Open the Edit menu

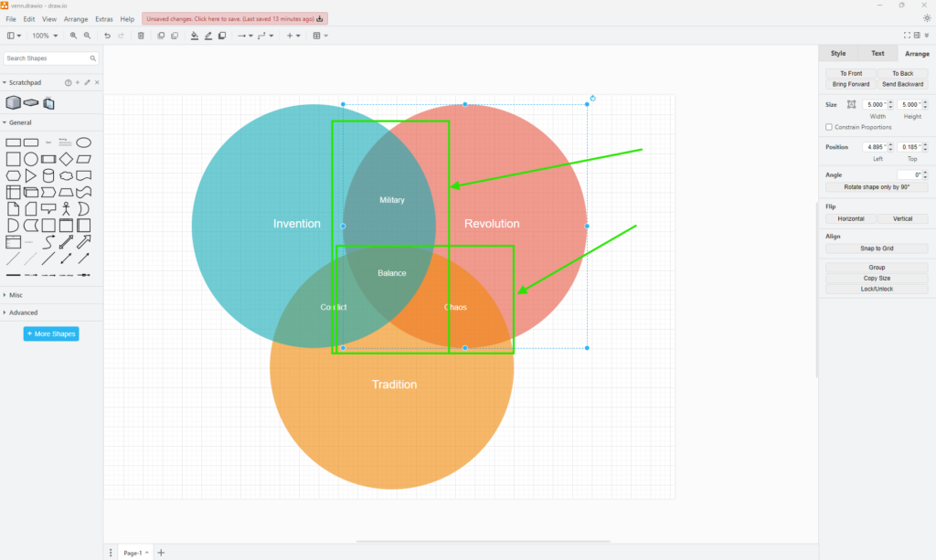[28, 19]
